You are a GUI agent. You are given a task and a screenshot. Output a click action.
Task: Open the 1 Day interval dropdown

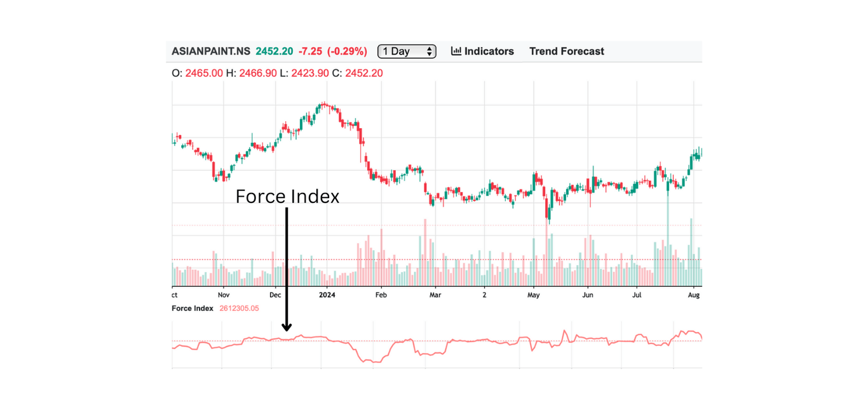coord(407,51)
